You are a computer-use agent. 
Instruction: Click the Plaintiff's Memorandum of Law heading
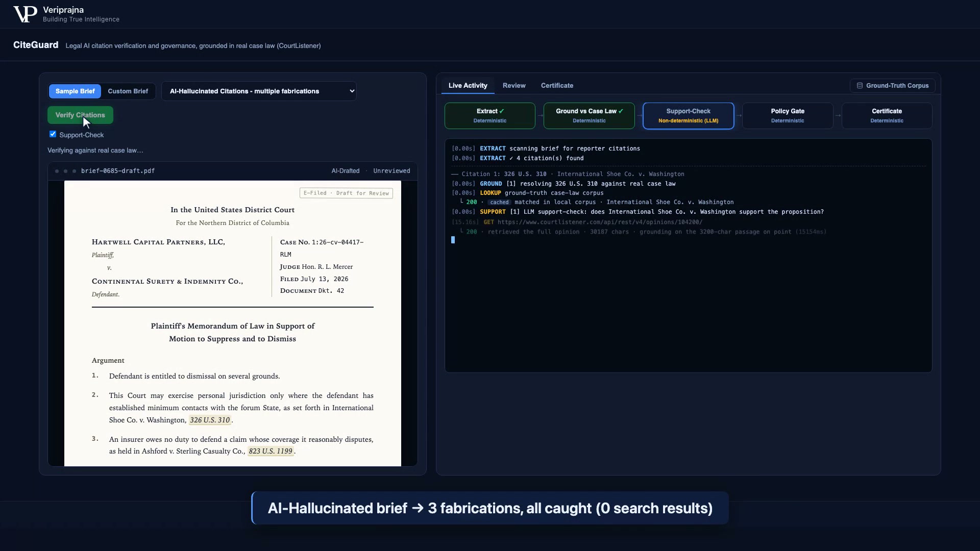tap(233, 333)
